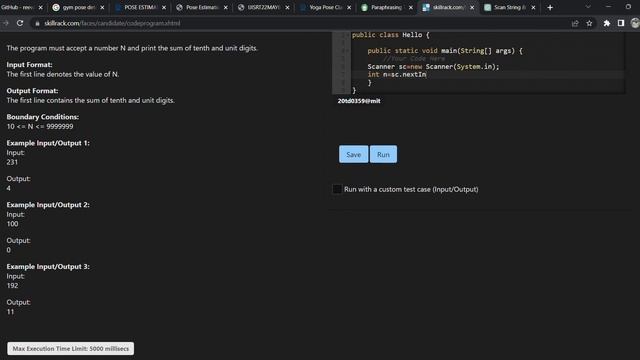This screenshot has height=360, width=640.
Task: Open the Extensions puzzle icon
Action: tap(607, 23)
